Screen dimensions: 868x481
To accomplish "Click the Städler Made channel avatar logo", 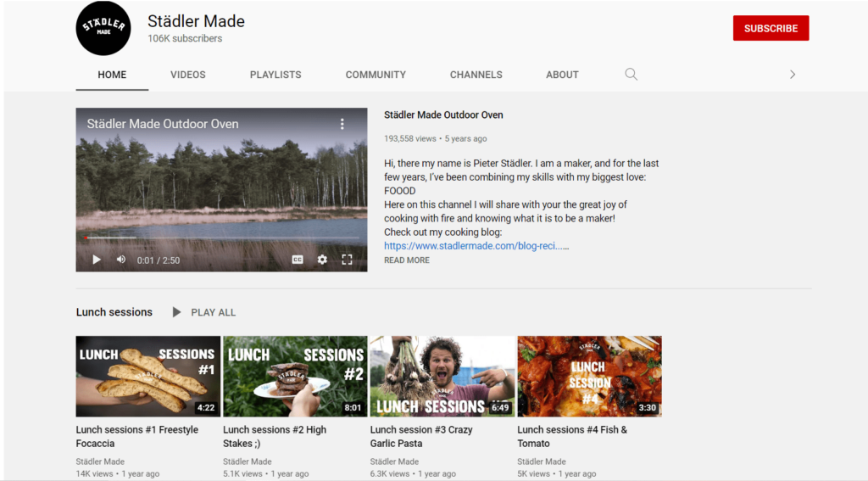I will point(103,28).
